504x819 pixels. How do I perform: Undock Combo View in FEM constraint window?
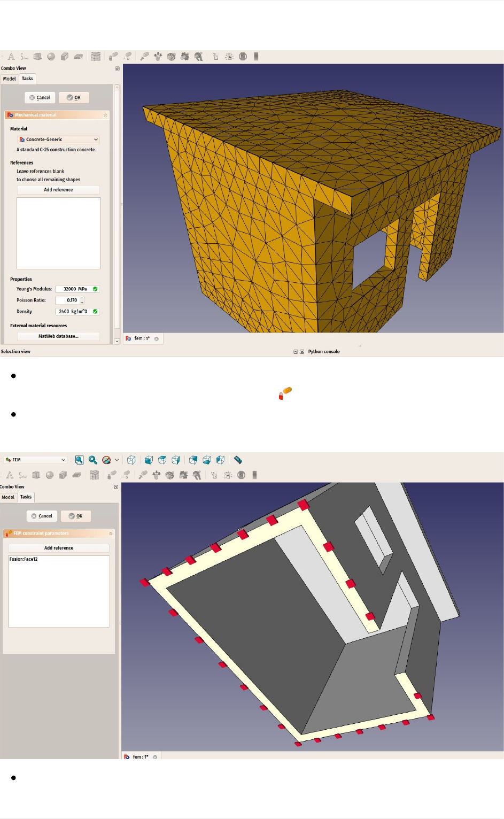tap(116, 487)
